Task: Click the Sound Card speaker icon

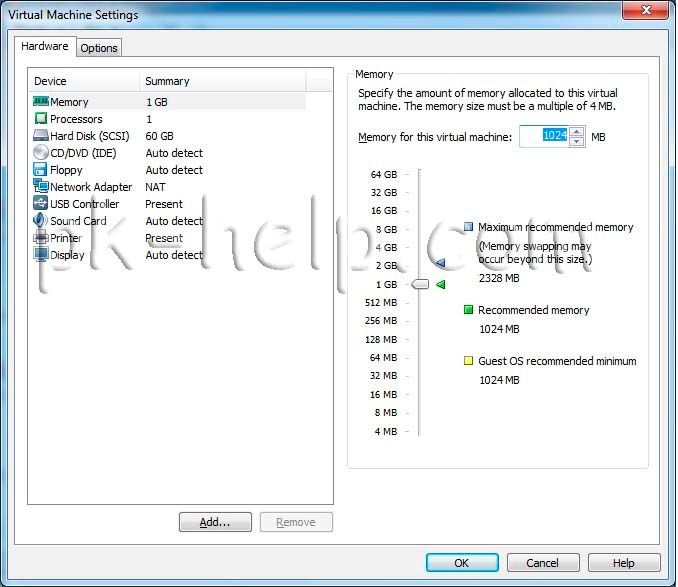Action: [40, 220]
